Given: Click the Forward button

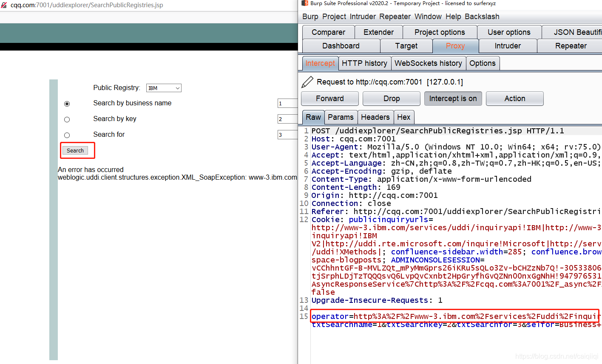Looking at the screenshot, I should (x=329, y=99).
